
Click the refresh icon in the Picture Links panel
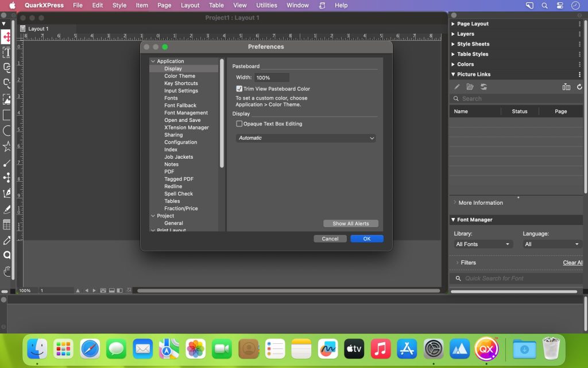579,87
